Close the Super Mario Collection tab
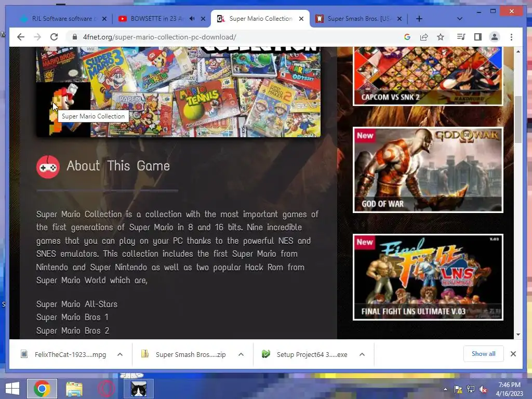Image resolution: width=532 pixels, height=399 pixels. pos(301,19)
